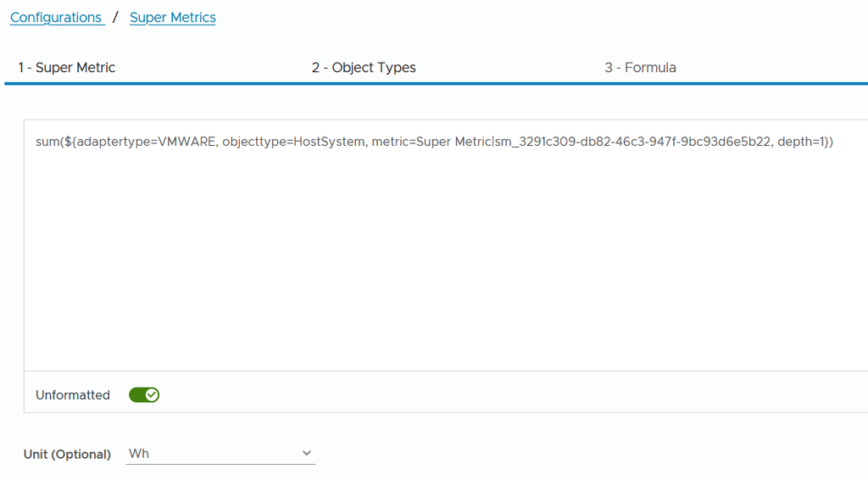This screenshot has width=868, height=480.
Task: Toggle the Unformatted switch off
Action: 144,394
